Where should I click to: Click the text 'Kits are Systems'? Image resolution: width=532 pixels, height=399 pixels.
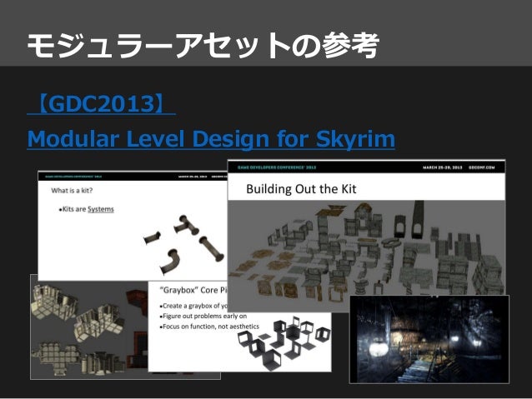pos(87,209)
